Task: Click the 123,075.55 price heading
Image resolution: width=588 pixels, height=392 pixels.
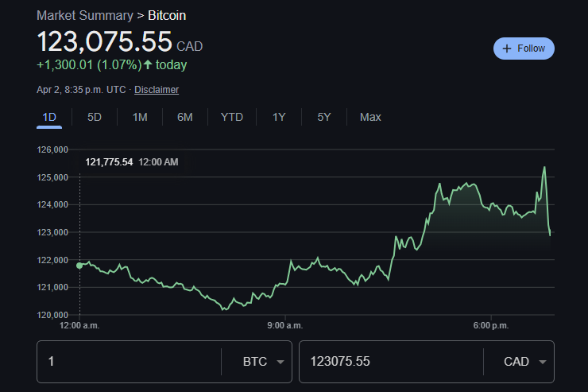Action: 104,41
